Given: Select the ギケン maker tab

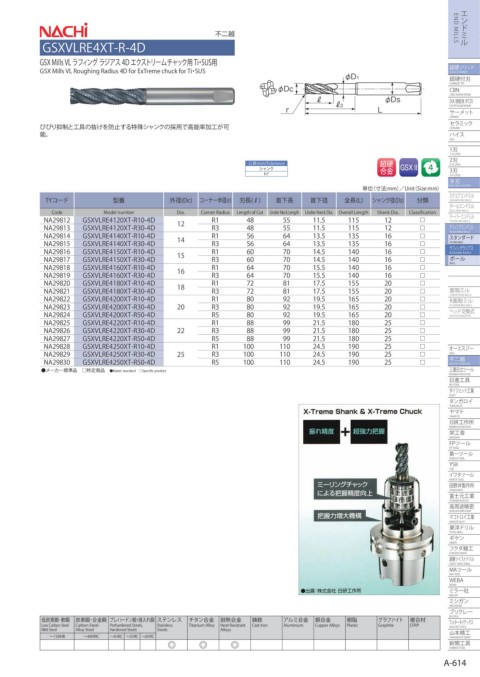Looking at the screenshot, I should [x=464, y=539].
